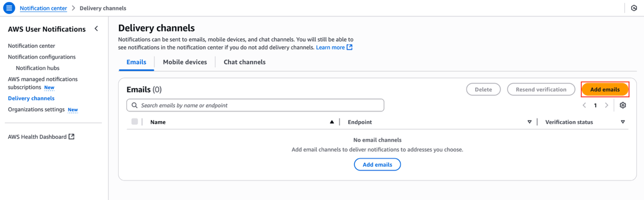Switch to the Mobile devices tab
The image size is (644, 200).
pos(185,62)
